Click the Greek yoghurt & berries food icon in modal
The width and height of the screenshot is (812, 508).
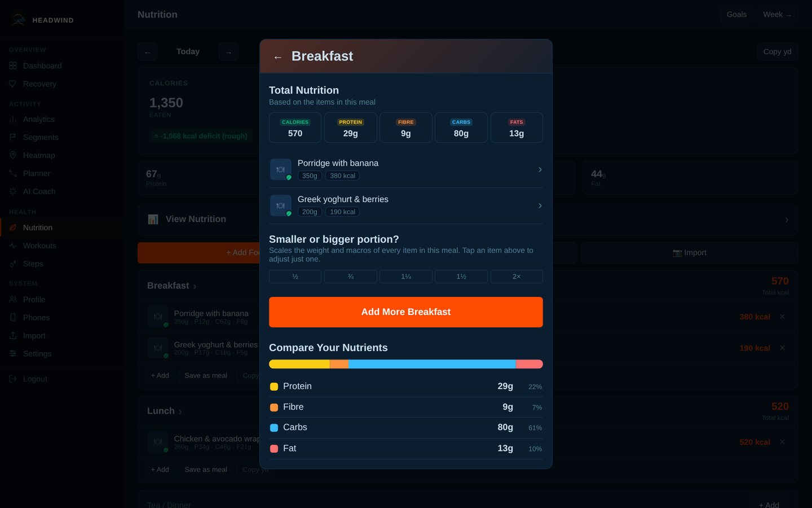[x=281, y=205]
